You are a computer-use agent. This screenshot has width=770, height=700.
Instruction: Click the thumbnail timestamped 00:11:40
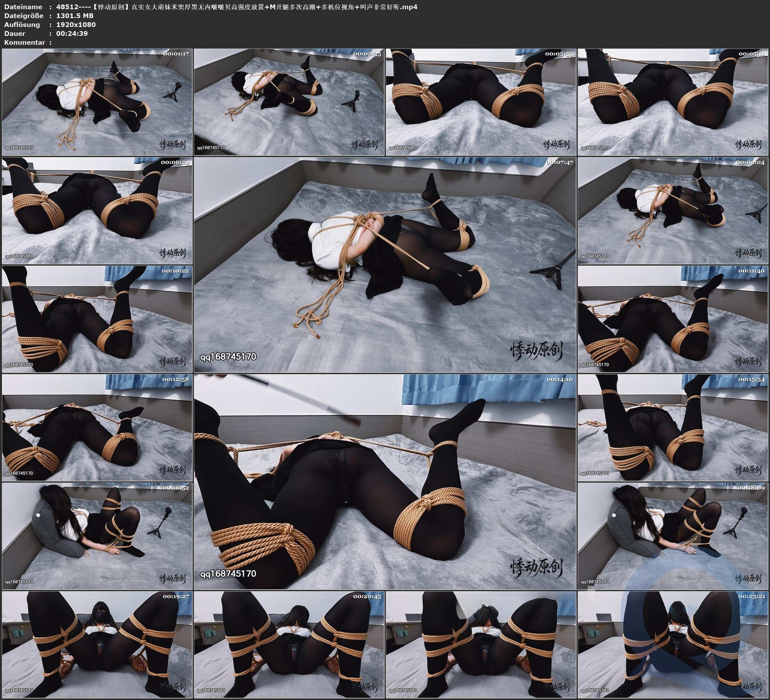point(673,319)
